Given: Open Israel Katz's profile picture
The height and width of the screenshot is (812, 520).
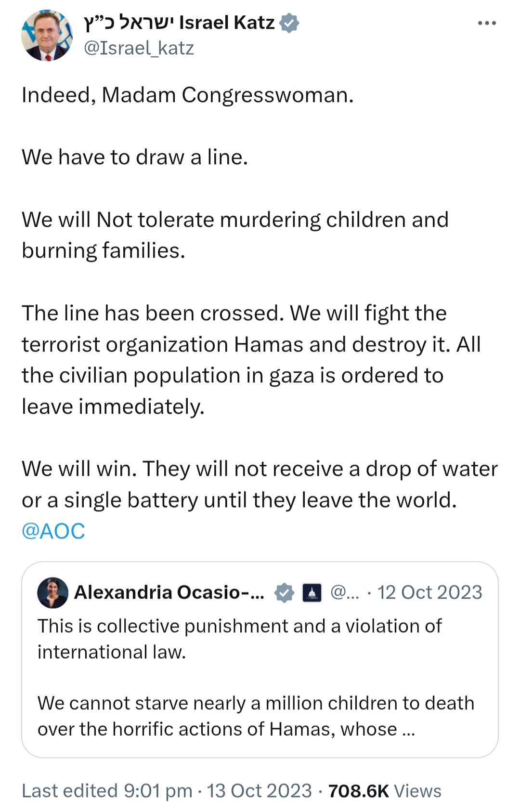Looking at the screenshot, I should click(47, 36).
